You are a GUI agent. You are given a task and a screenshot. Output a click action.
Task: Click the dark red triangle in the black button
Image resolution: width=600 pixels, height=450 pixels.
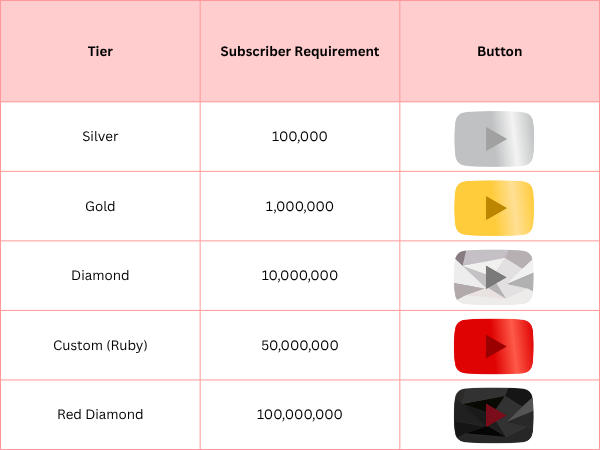pyautogui.click(x=495, y=415)
